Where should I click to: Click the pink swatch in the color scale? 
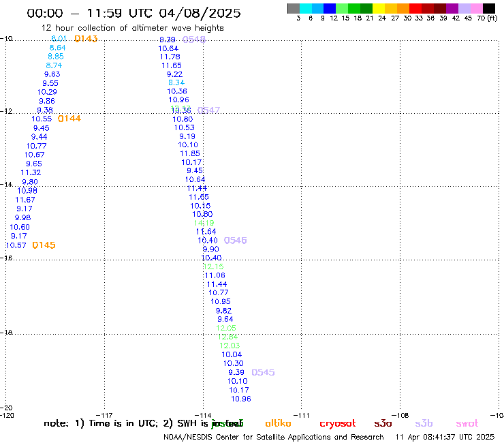(477, 8)
